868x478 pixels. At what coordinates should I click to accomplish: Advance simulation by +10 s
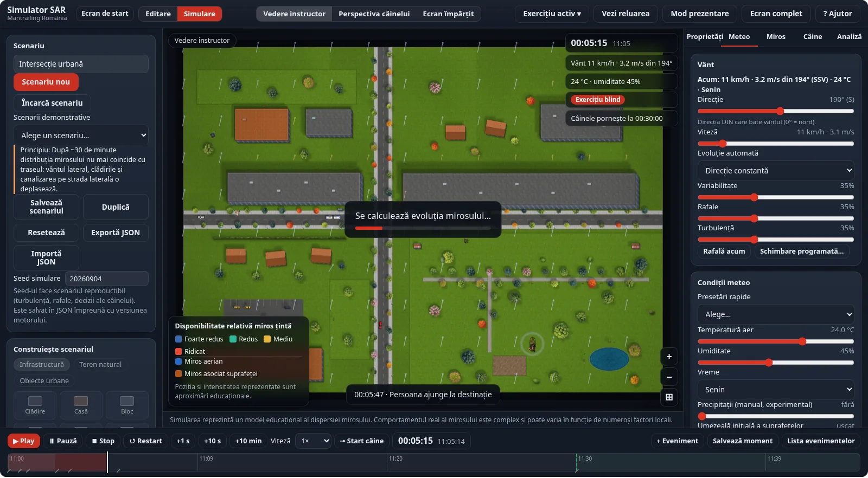212,441
